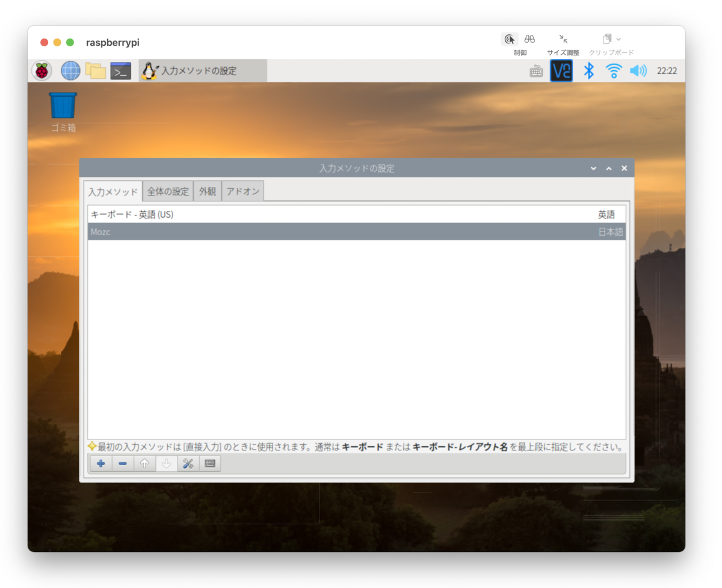Screen dimensions: 722x588
Task: Click the 英語 language label of keyboard row
Action: coord(606,215)
